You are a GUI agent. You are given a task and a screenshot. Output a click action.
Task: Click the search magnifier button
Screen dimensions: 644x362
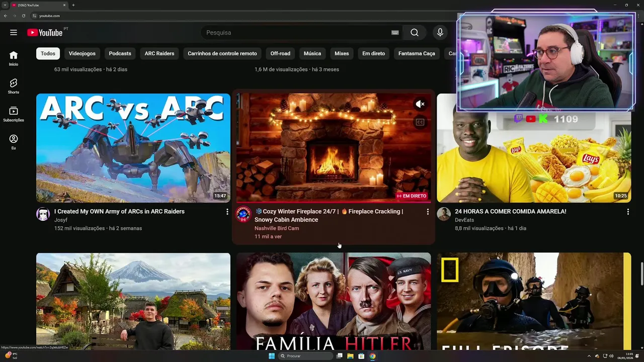pos(415,33)
